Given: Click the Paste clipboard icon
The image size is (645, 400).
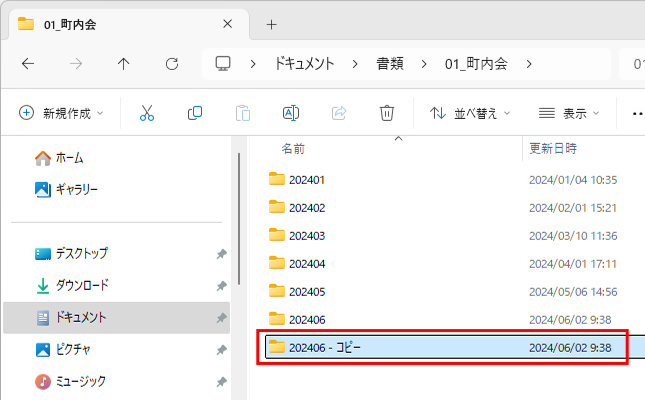Looking at the screenshot, I should point(243,113).
